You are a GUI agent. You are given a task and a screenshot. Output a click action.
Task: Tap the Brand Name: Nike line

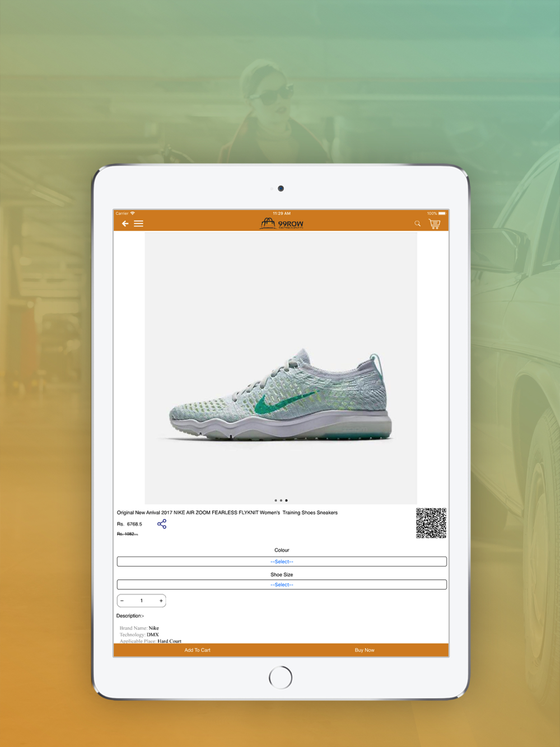coord(139,628)
